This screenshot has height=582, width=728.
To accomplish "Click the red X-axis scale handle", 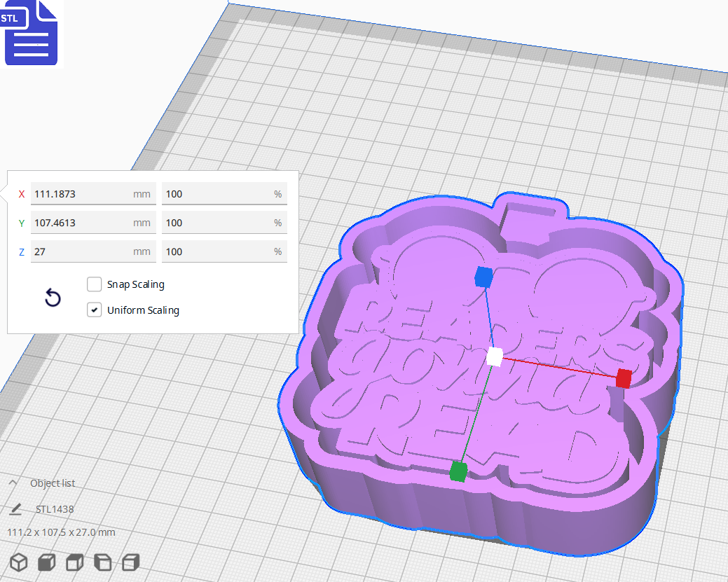I will pyautogui.click(x=623, y=378).
